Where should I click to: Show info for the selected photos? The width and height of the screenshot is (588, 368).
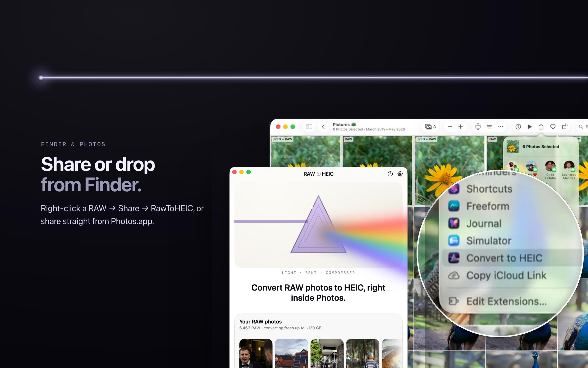(518, 127)
